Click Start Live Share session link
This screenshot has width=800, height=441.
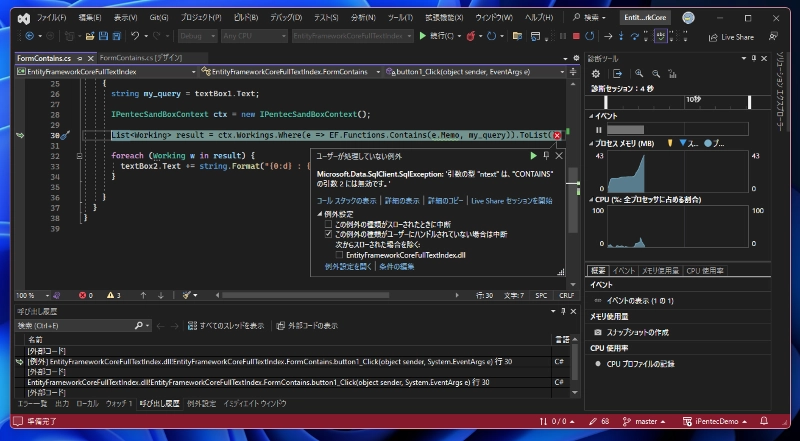(512, 201)
